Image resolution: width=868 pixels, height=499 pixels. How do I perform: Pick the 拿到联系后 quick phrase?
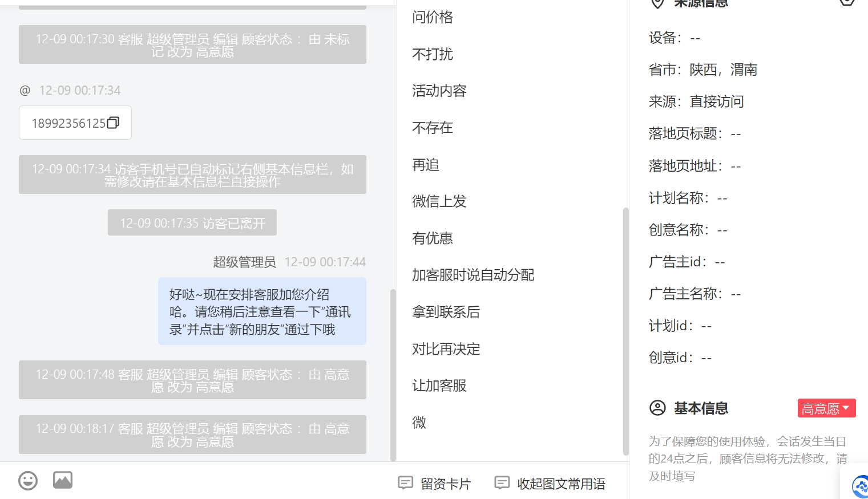[x=446, y=312]
